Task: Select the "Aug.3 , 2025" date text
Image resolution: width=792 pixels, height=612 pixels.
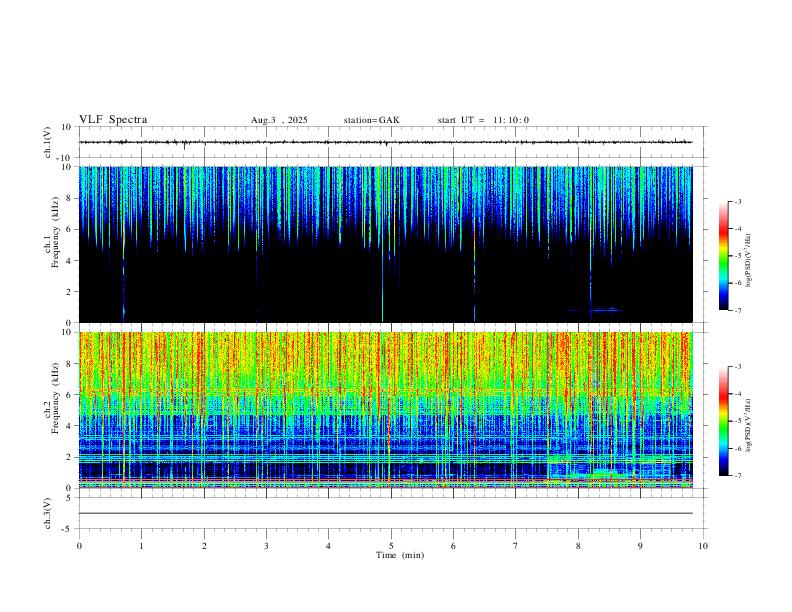Action: coord(279,120)
